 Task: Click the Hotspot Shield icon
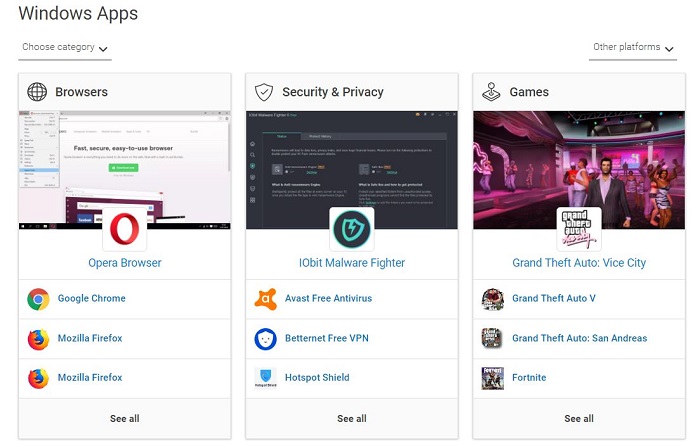coord(266,378)
